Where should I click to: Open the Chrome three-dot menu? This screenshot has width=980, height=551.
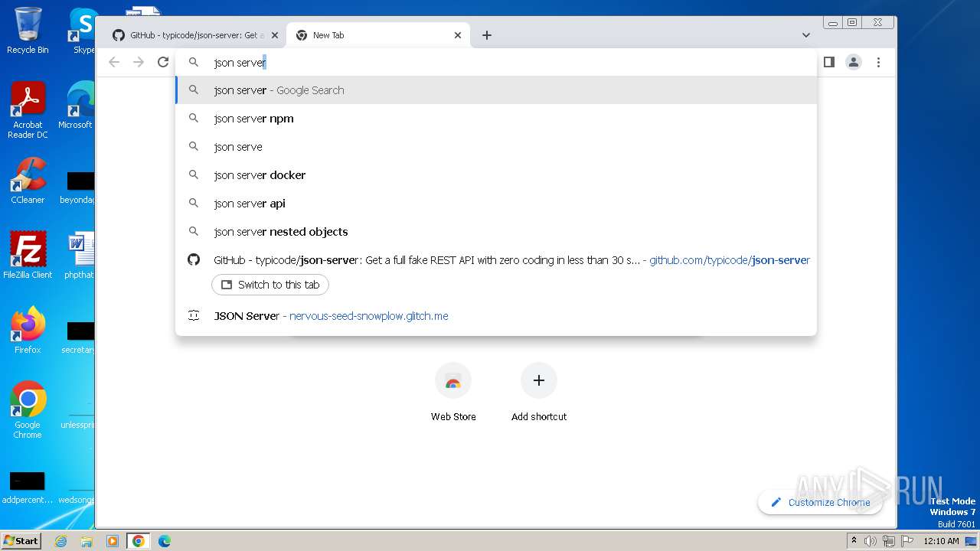click(x=878, y=62)
